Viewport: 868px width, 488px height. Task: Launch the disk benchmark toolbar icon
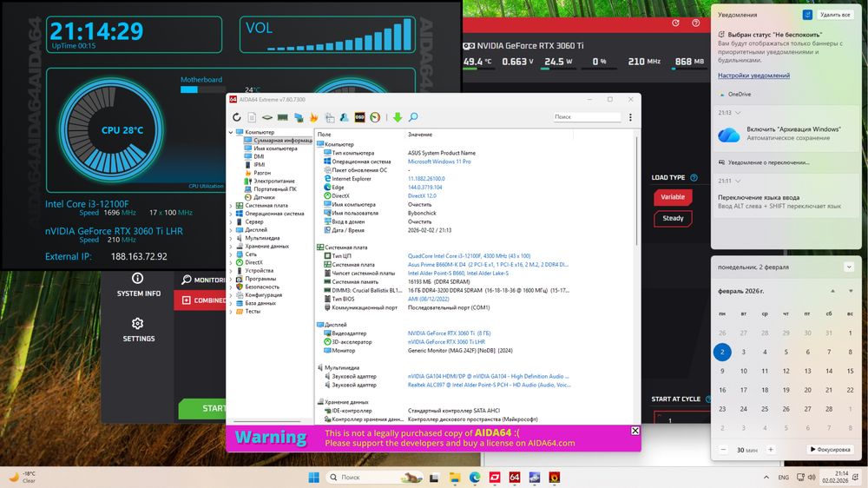[266, 117]
